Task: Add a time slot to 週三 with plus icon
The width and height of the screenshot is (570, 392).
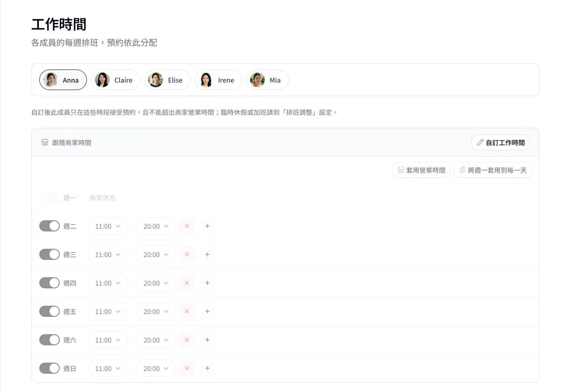Action: coord(207,254)
